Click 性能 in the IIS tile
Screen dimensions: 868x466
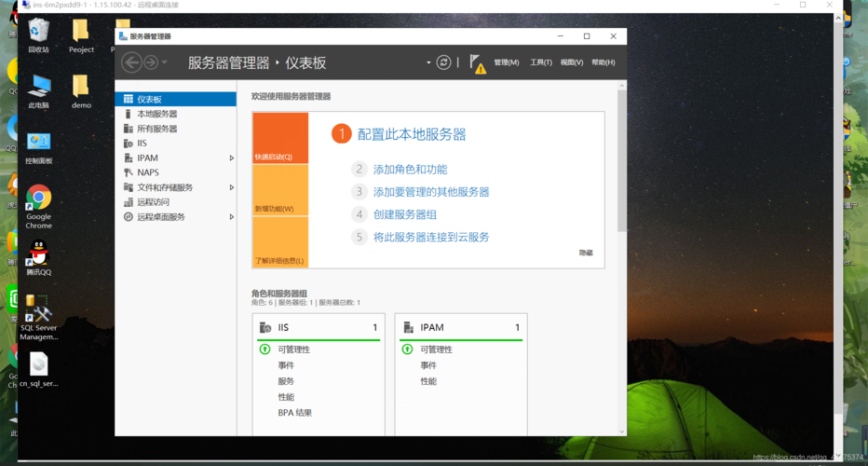tap(286, 397)
